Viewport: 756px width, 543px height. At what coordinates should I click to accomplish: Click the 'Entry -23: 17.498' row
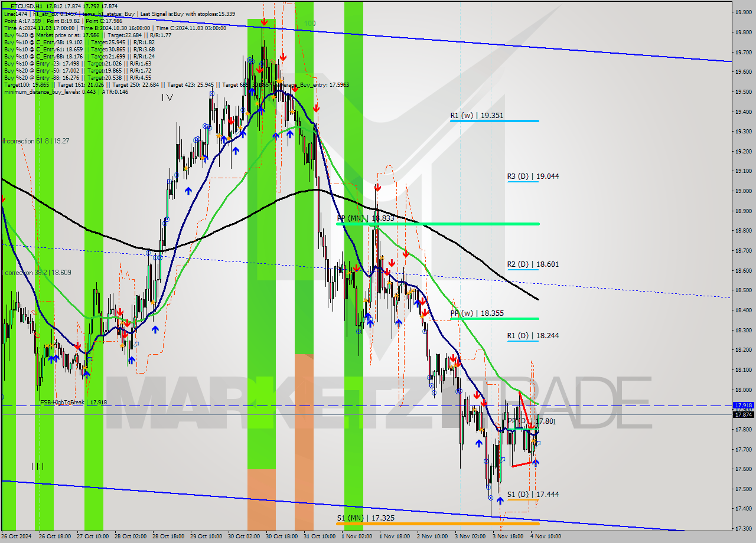[77, 63]
